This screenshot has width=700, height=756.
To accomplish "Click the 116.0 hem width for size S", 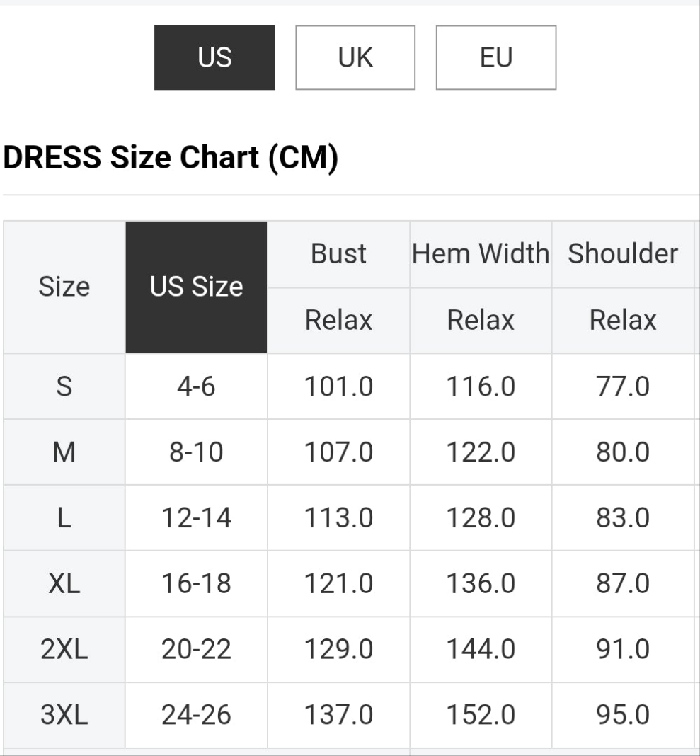I will point(480,386).
